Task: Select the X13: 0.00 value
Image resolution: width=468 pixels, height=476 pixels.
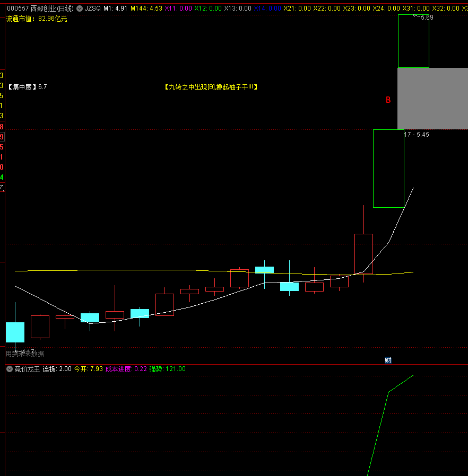Action: tap(238, 8)
